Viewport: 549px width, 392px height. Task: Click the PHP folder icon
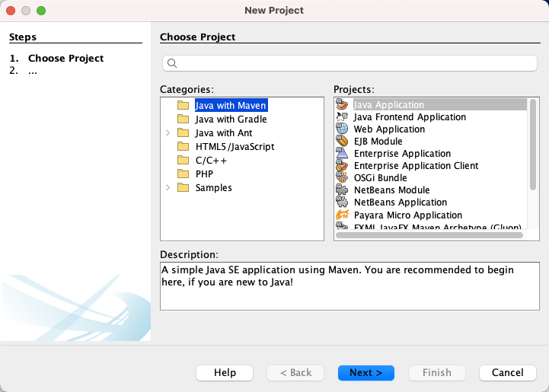(183, 174)
